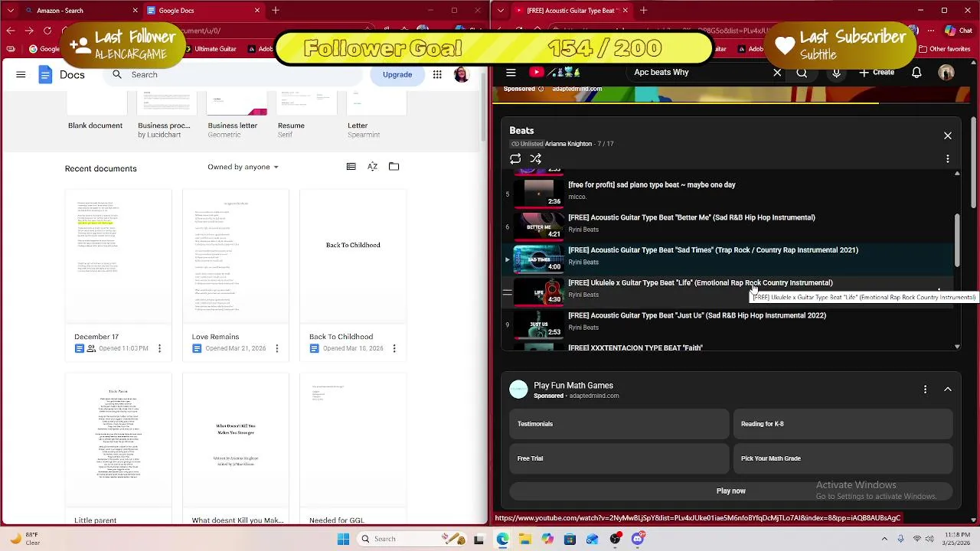Click the YouTube Create button
This screenshot has height=551, width=980.
coord(877,73)
